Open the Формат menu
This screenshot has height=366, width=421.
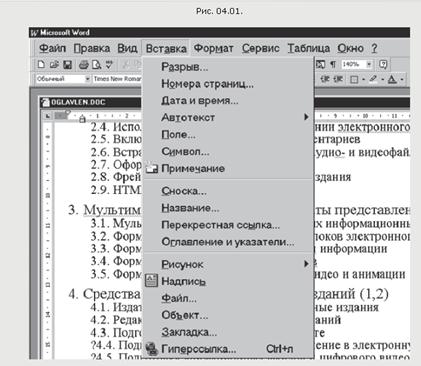[x=213, y=48]
